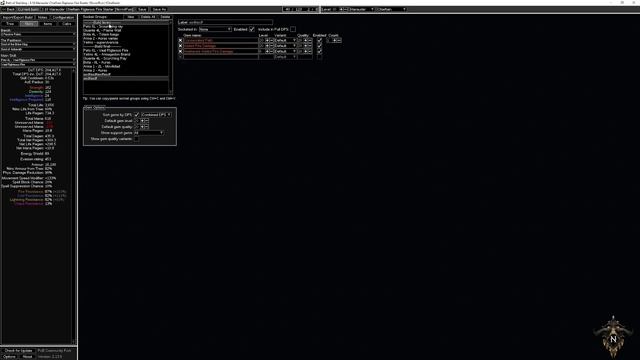Toggle Show gem quality variants checkbox

coord(137,139)
